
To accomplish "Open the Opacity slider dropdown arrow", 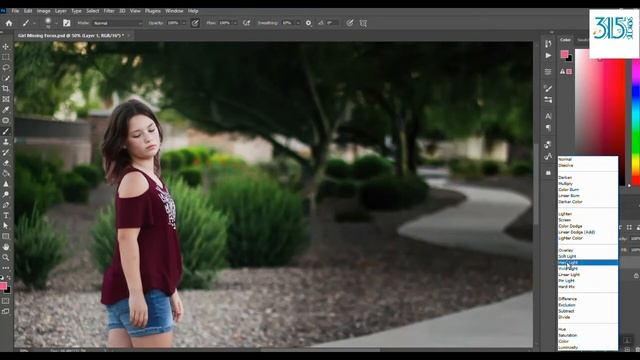I will coord(183,23).
